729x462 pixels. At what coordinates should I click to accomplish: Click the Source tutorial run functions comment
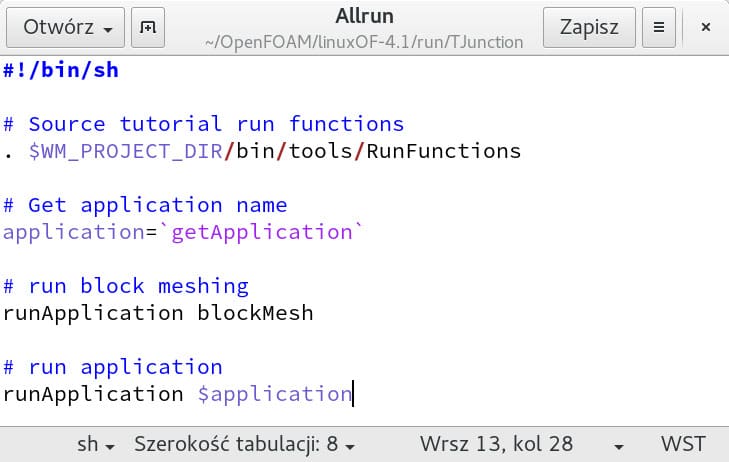pyautogui.click(x=204, y=124)
